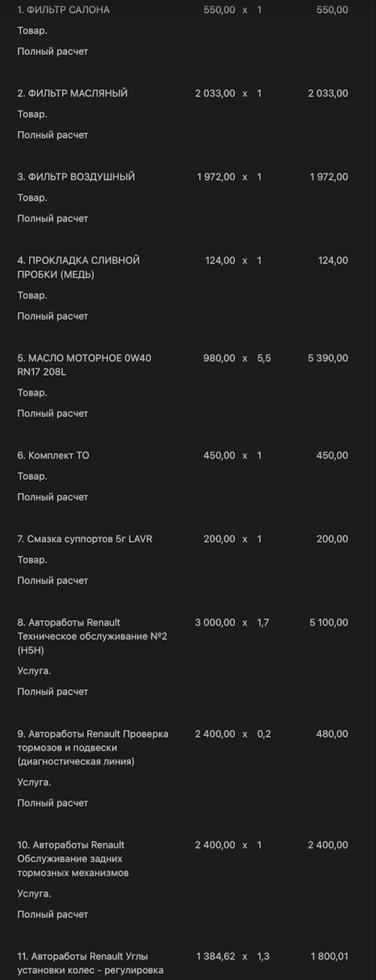376x980 pixels.
Task: Click ПРОКЛАДКА СЛИВНОЙ ПРОБКИ (МЕДЬ) item
Action: click(x=78, y=267)
